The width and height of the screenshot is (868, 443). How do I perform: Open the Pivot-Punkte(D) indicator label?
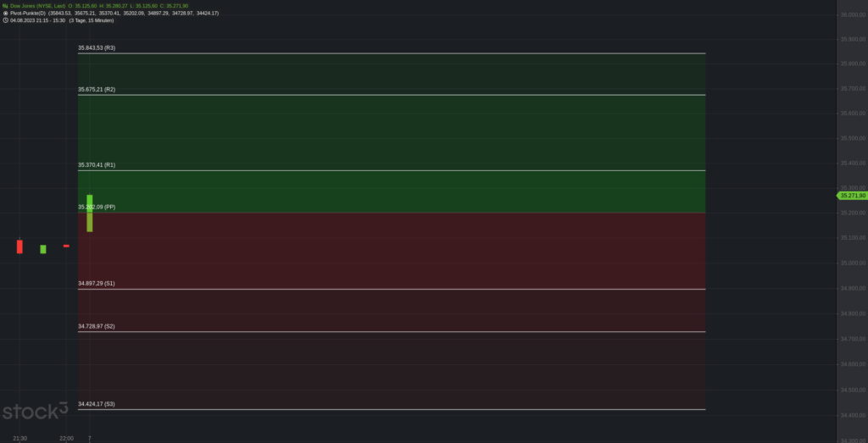click(x=28, y=13)
